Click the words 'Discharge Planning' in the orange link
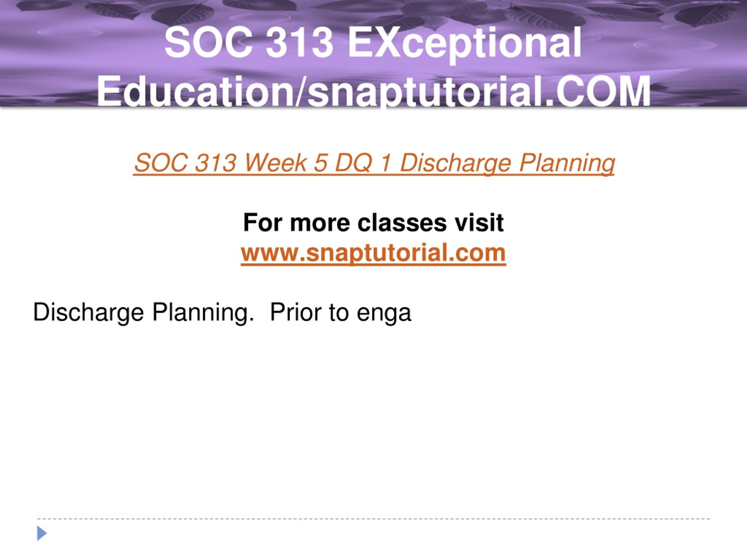This screenshot has width=747, height=560. point(507,164)
